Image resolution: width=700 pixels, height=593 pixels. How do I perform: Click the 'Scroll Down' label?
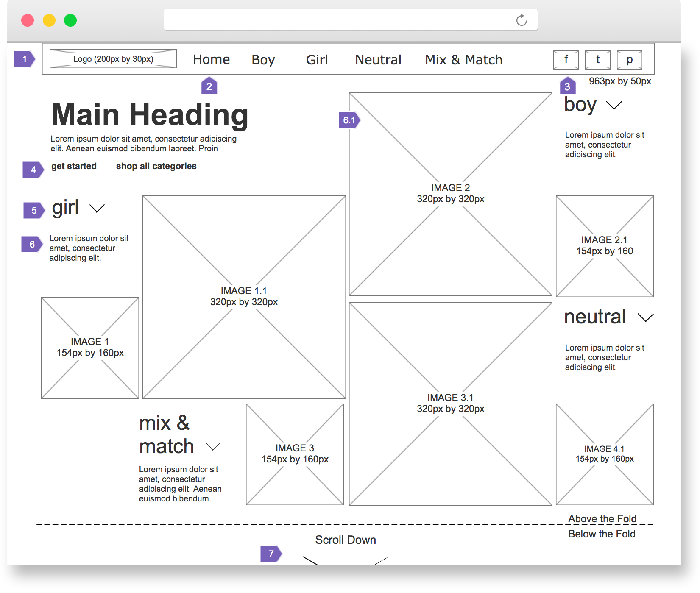346,540
